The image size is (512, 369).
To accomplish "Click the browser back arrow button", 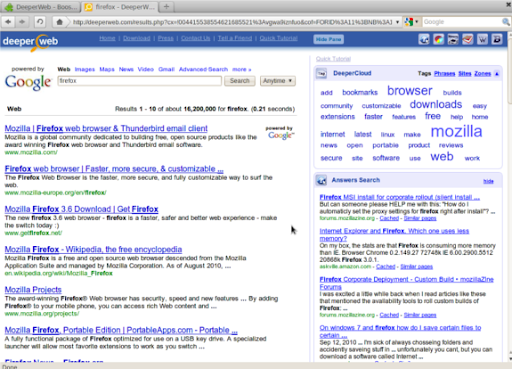I will coord(8,22).
